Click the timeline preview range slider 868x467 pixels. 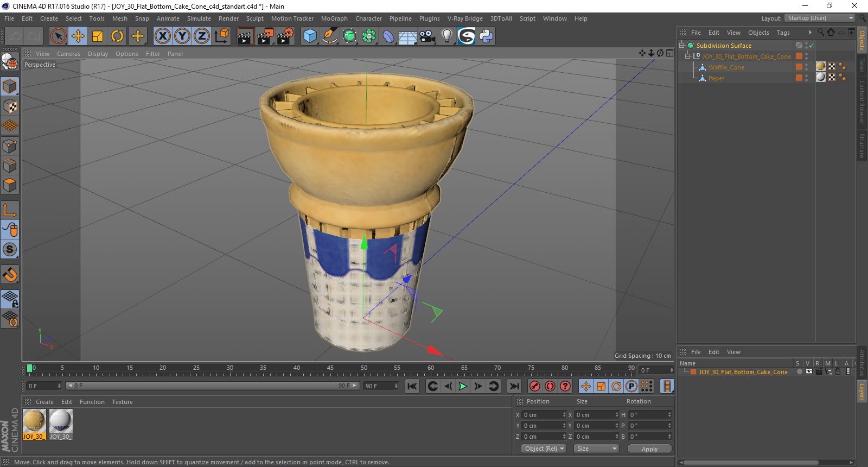[212, 386]
